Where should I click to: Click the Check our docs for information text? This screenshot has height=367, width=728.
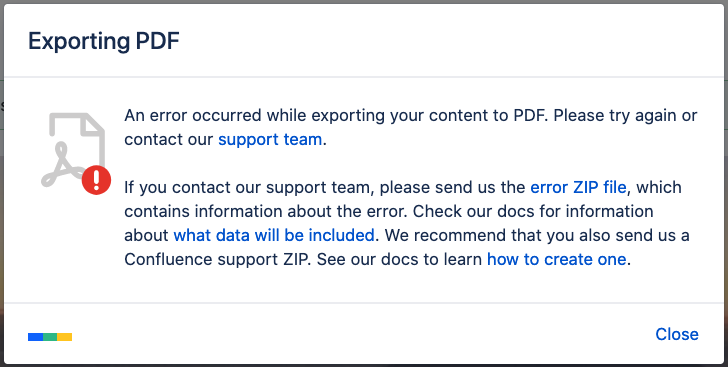[533, 211]
